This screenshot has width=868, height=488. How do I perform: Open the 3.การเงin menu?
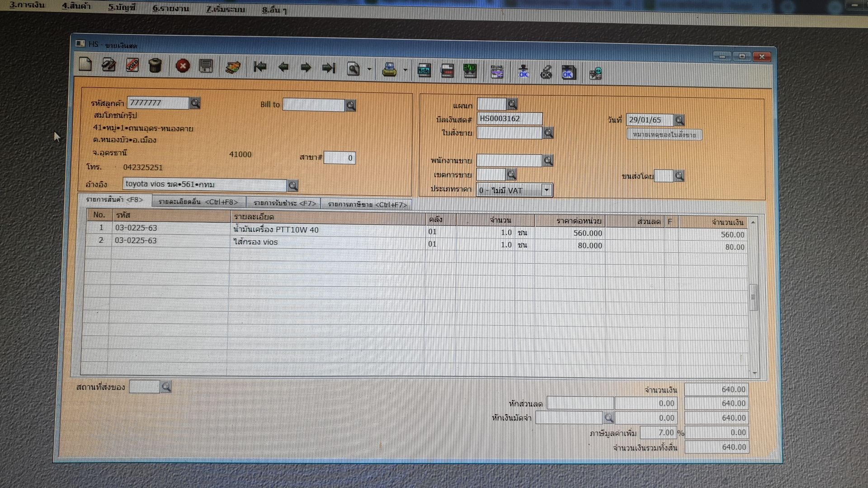[27, 5]
